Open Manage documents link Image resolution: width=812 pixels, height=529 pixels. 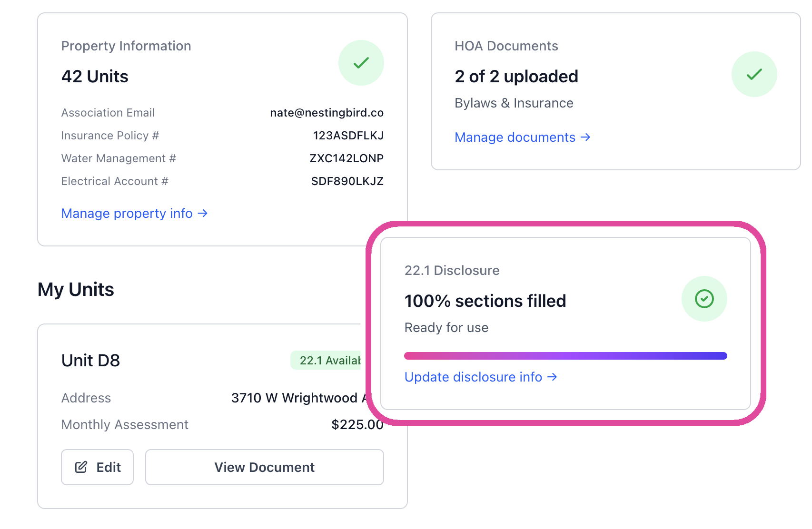(515, 137)
